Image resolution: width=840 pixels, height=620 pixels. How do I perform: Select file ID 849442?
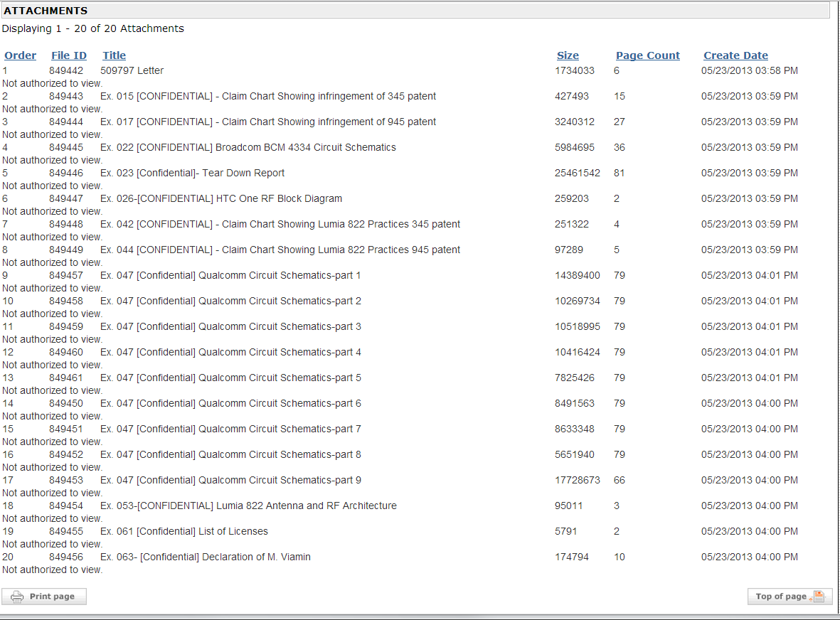pos(66,70)
